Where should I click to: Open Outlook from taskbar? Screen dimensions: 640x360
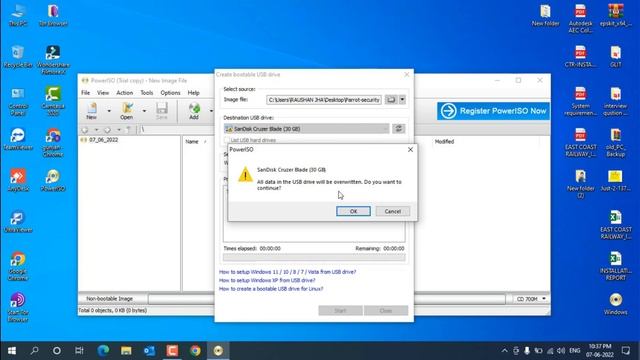[x=149, y=351]
